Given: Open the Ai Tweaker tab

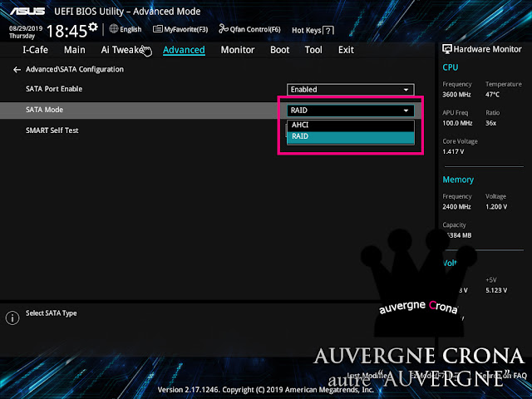Looking at the screenshot, I should (124, 50).
